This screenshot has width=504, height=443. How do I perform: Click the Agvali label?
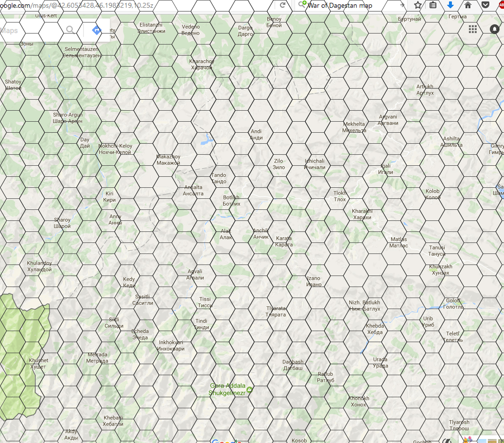pos(195,274)
